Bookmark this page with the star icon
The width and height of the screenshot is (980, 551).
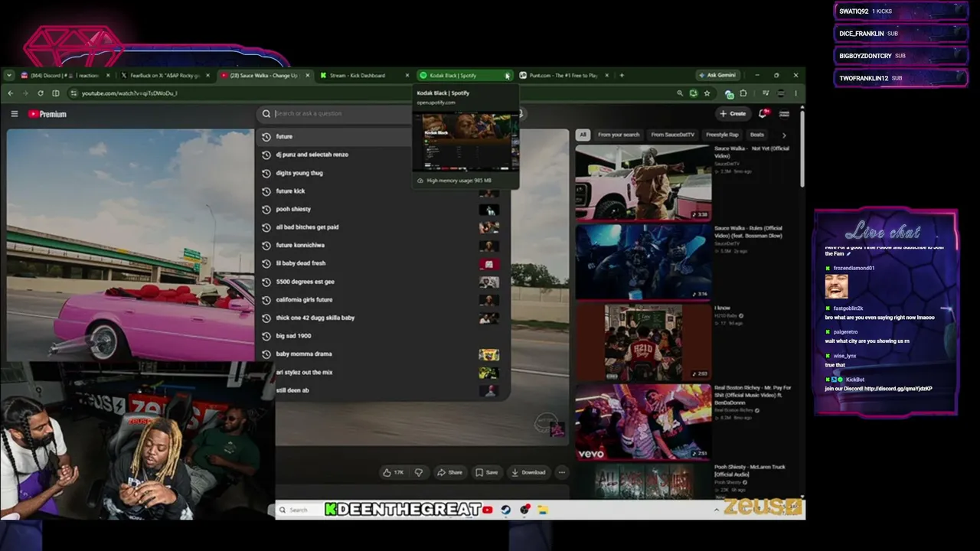(707, 93)
